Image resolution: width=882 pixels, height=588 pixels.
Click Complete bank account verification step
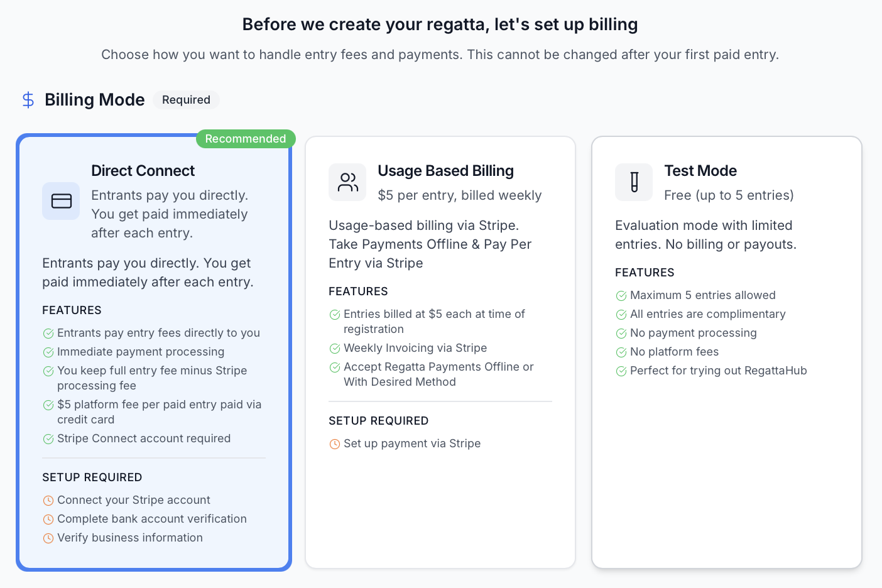pyautogui.click(x=151, y=519)
